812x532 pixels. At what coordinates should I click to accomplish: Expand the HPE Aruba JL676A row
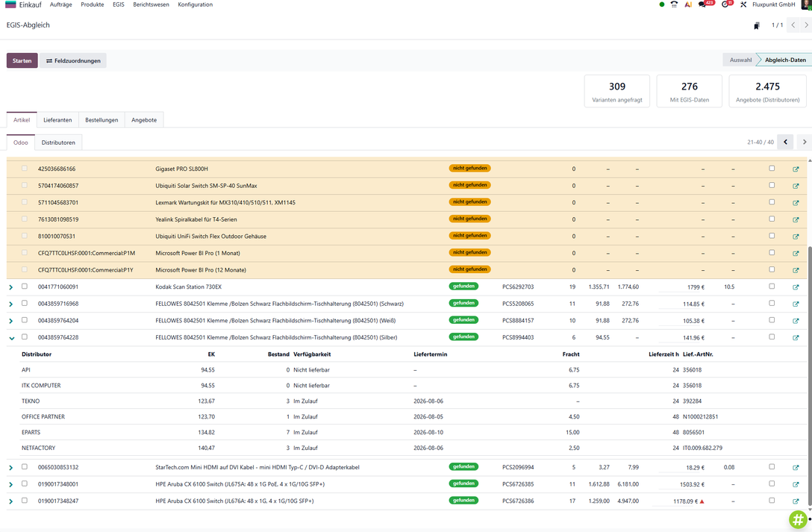[11, 501]
